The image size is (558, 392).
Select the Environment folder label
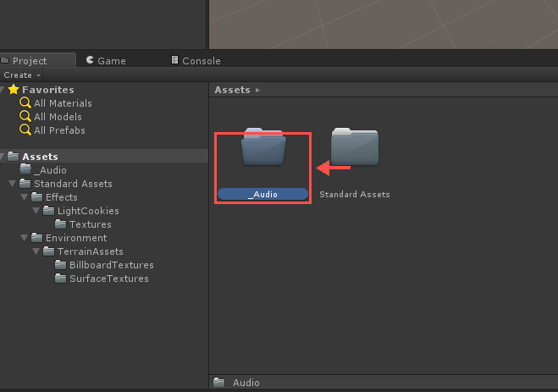click(x=76, y=238)
